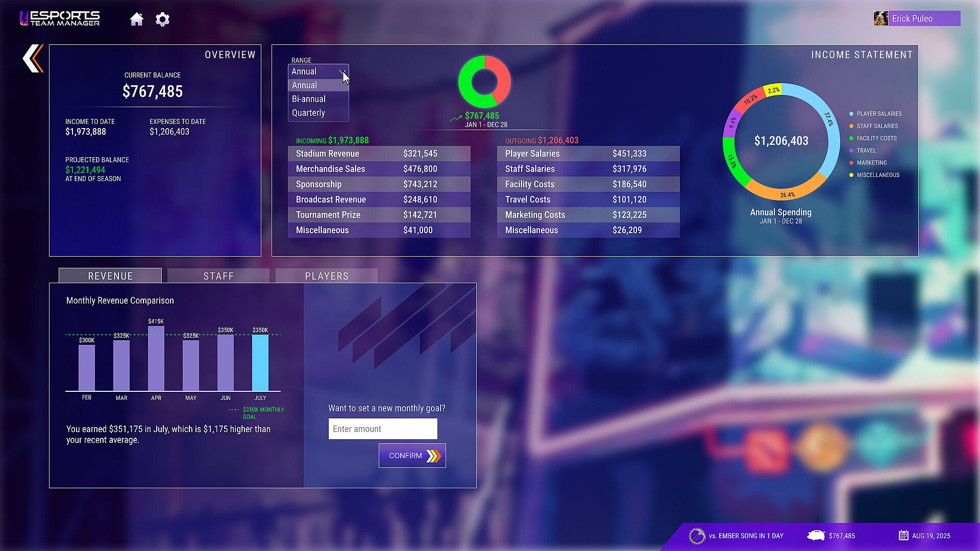Select the Revenue tab
Viewport: 980px width, 551px height.
pyautogui.click(x=110, y=276)
